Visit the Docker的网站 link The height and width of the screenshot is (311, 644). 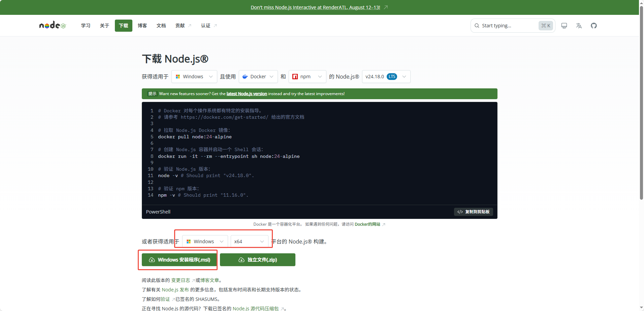tap(367, 224)
